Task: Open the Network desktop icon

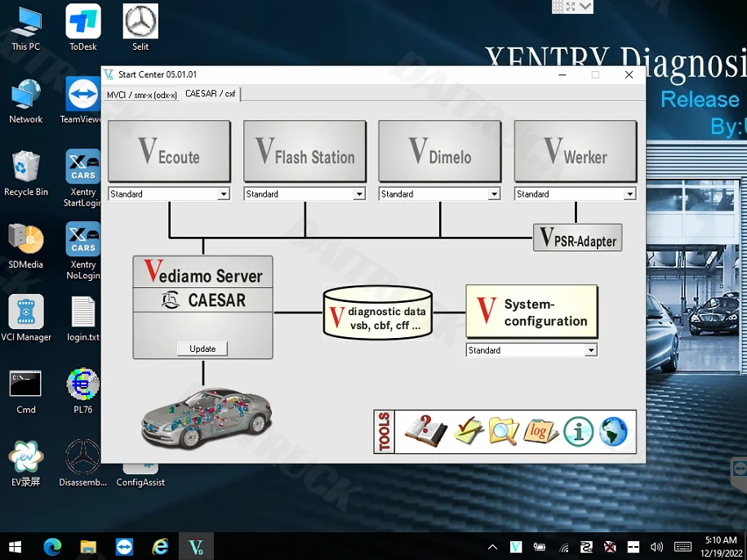Action: (26, 101)
